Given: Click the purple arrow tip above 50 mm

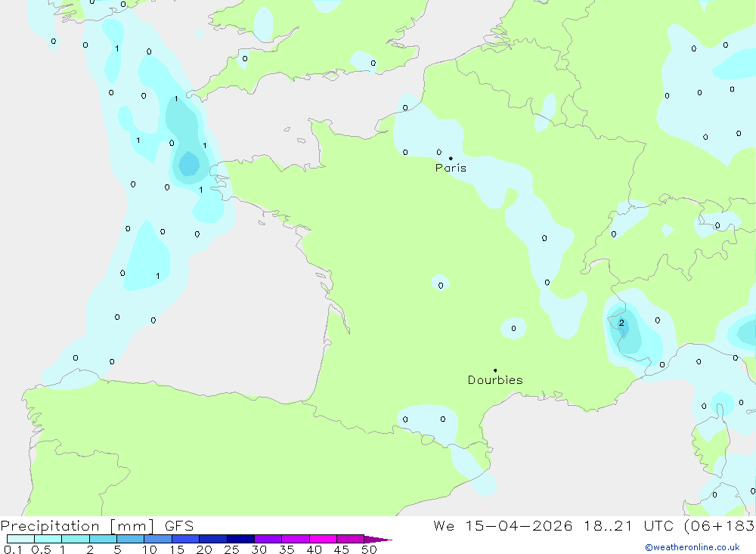Looking at the screenshot, I should pyautogui.click(x=378, y=540).
